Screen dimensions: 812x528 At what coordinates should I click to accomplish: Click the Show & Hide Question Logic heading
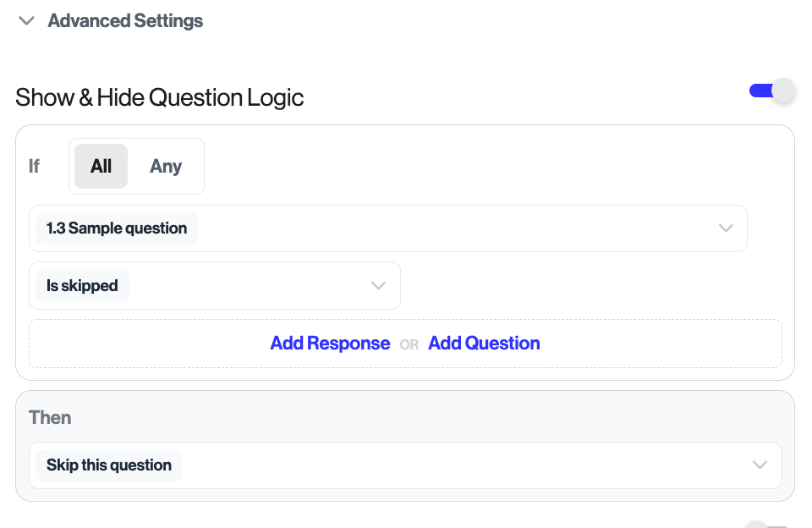click(x=160, y=98)
